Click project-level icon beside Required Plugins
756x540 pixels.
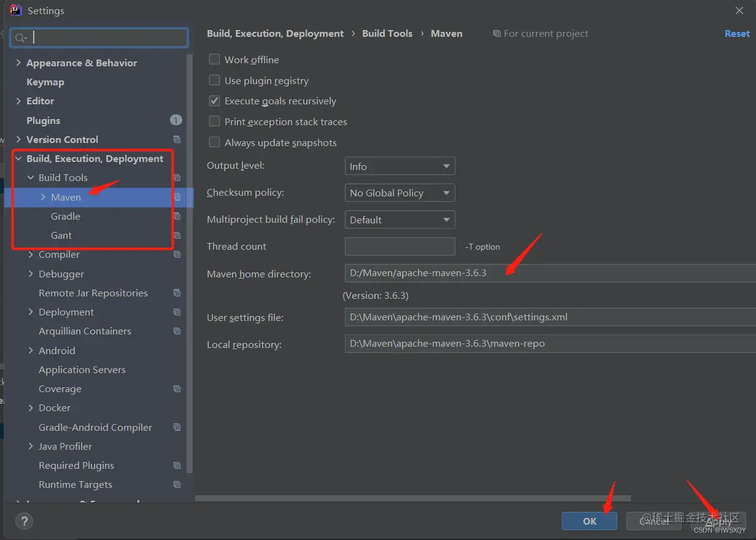click(177, 465)
